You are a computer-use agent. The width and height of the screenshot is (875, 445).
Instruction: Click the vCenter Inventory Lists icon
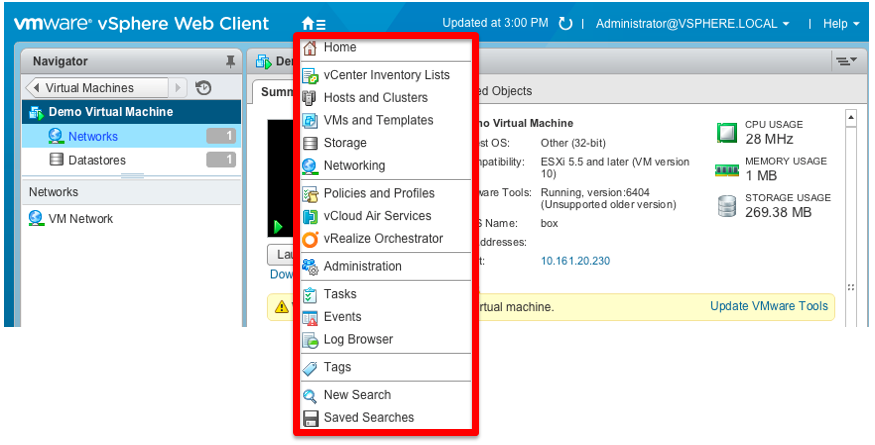[310, 75]
